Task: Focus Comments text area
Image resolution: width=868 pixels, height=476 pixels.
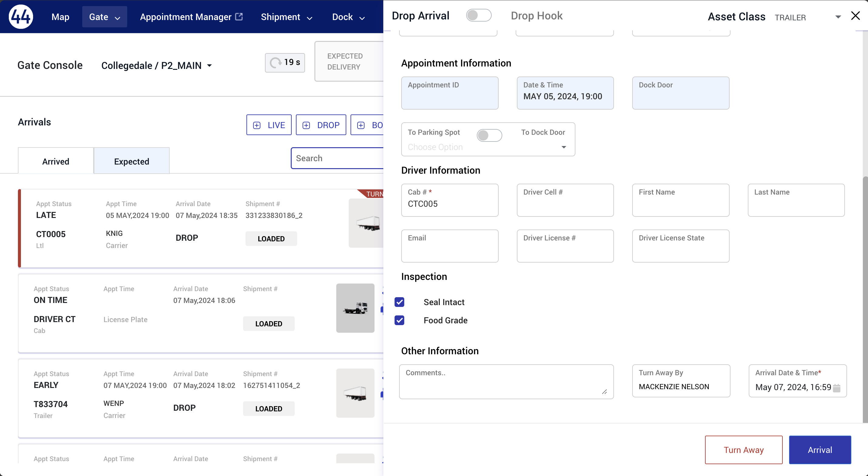Action: coord(506,381)
